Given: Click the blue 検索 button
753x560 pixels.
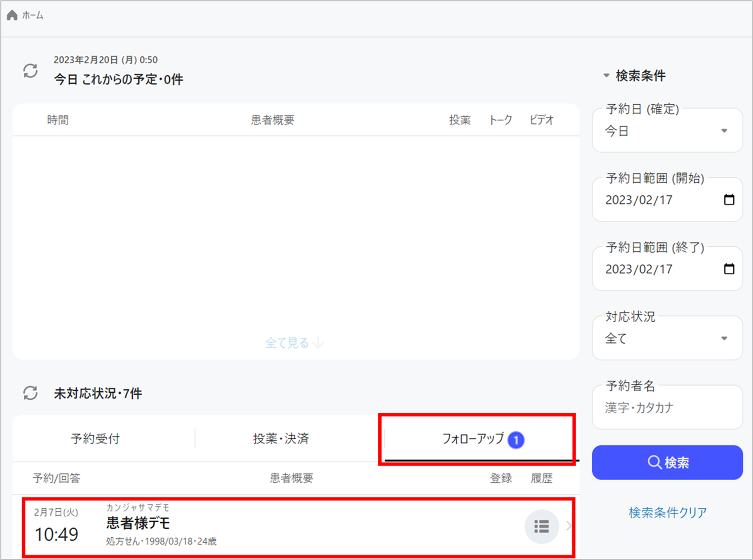Looking at the screenshot, I should pyautogui.click(x=667, y=462).
